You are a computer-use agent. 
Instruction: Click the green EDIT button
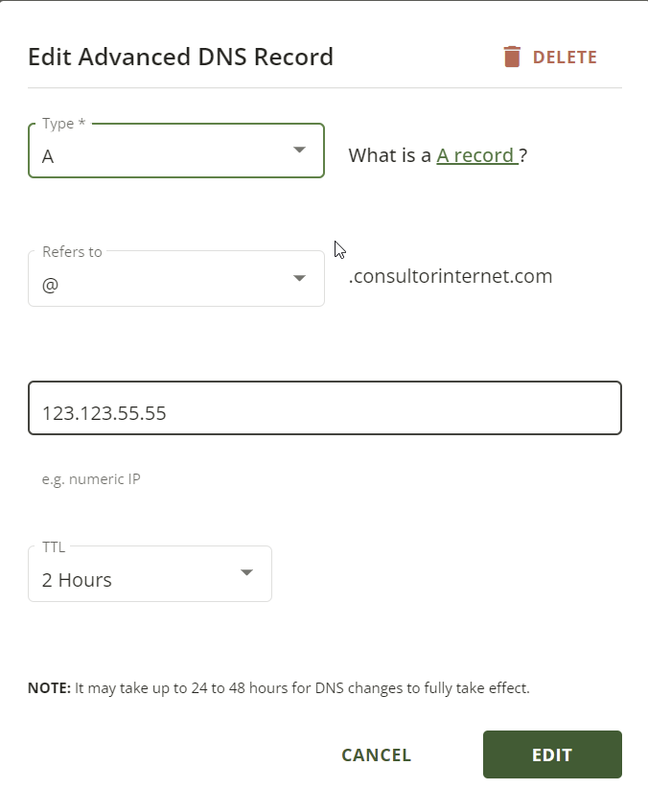click(552, 754)
